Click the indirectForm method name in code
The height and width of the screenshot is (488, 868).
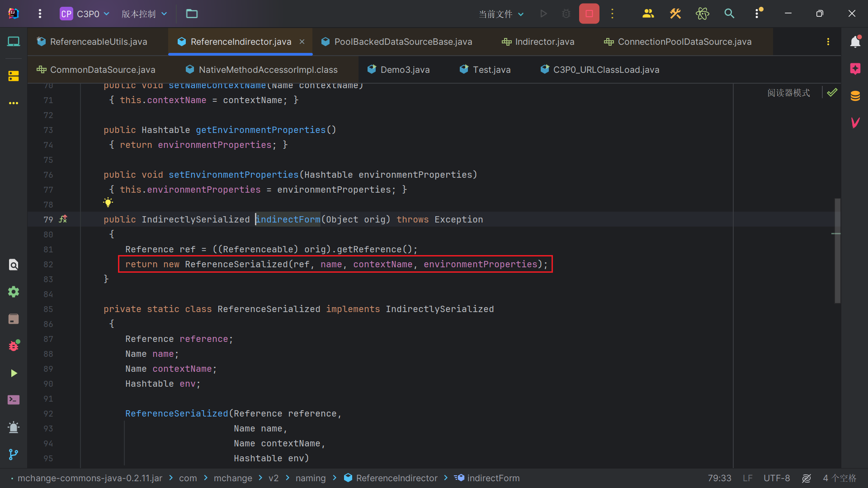tap(288, 219)
